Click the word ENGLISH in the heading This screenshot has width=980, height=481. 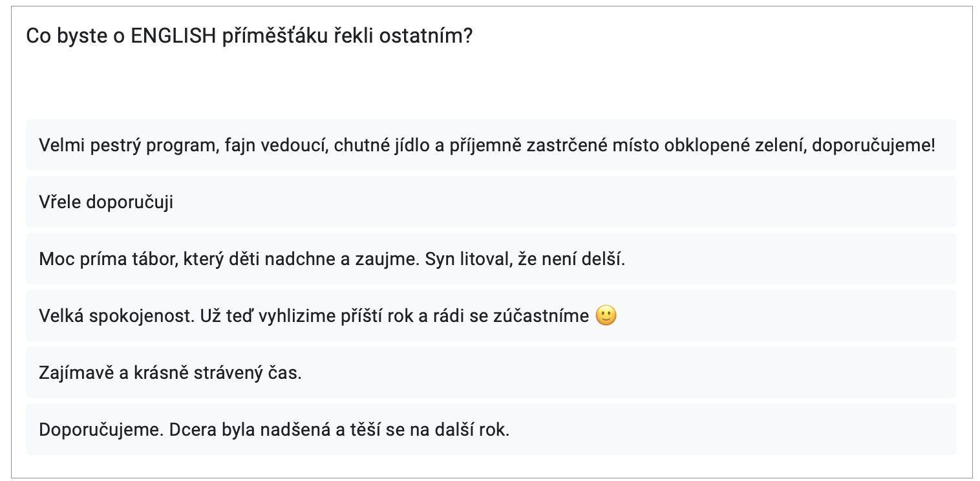(173, 36)
